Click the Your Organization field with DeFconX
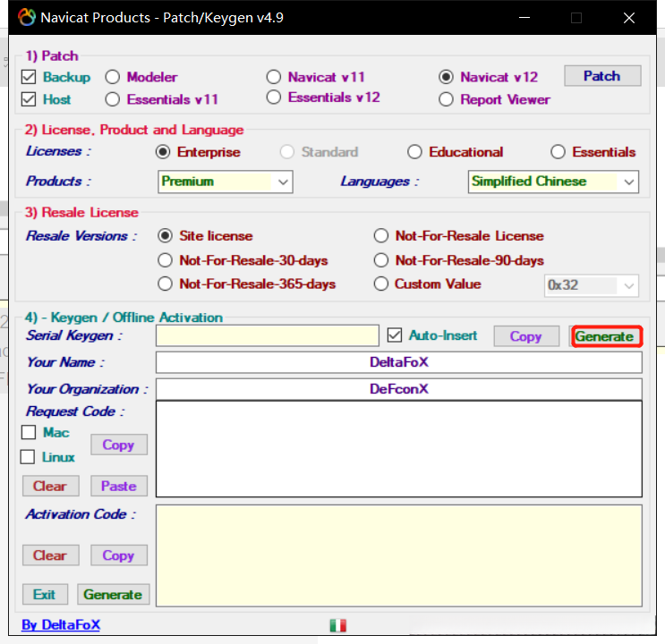665x644 pixels. [x=398, y=389]
